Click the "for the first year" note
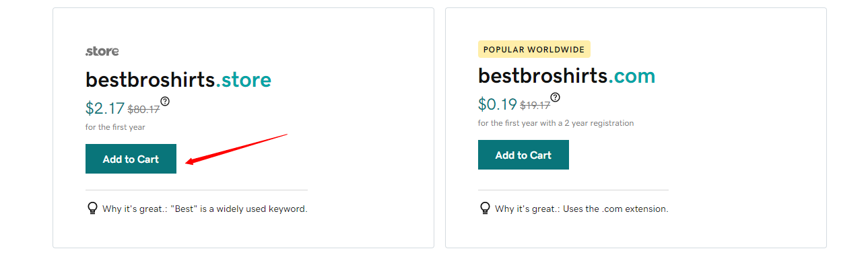868x257 pixels. [x=115, y=127]
